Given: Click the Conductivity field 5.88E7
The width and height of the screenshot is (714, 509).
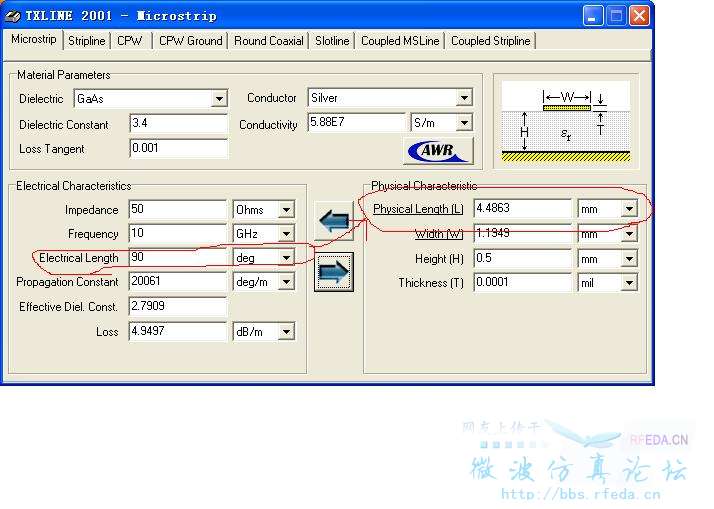Looking at the screenshot, I should [x=357, y=122].
